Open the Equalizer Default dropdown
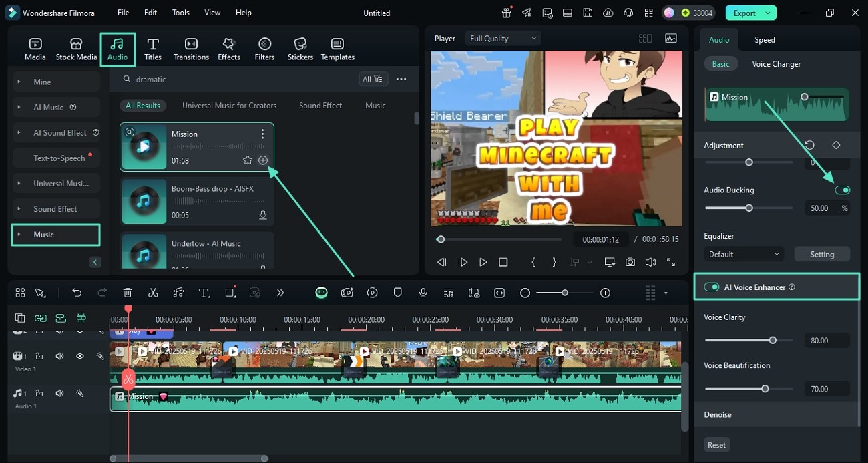The height and width of the screenshot is (463, 868). [744, 254]
